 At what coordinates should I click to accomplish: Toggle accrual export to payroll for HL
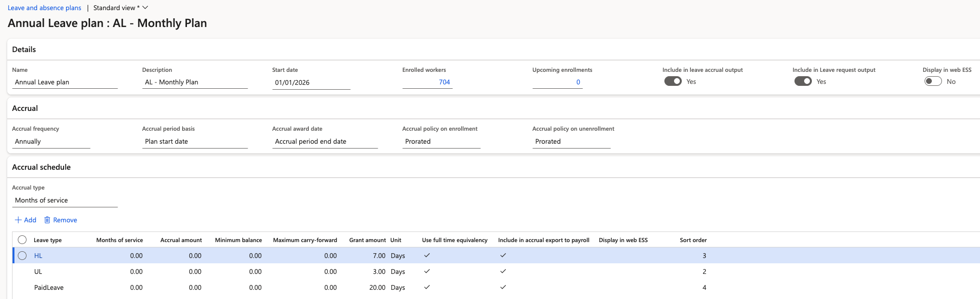pos(503,255)
